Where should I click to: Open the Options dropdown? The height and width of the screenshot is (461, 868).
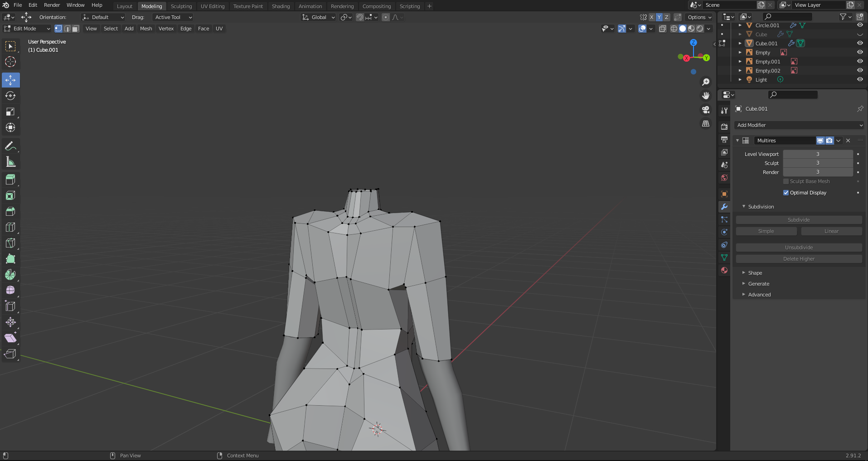pyautogui.click(x=699, y=17)
